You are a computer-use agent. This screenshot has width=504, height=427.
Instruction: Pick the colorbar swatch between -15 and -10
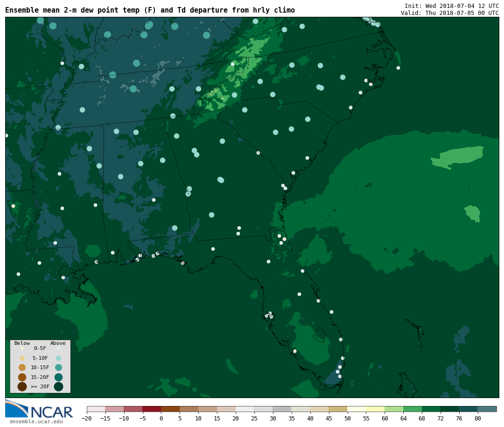click(115, 409)
